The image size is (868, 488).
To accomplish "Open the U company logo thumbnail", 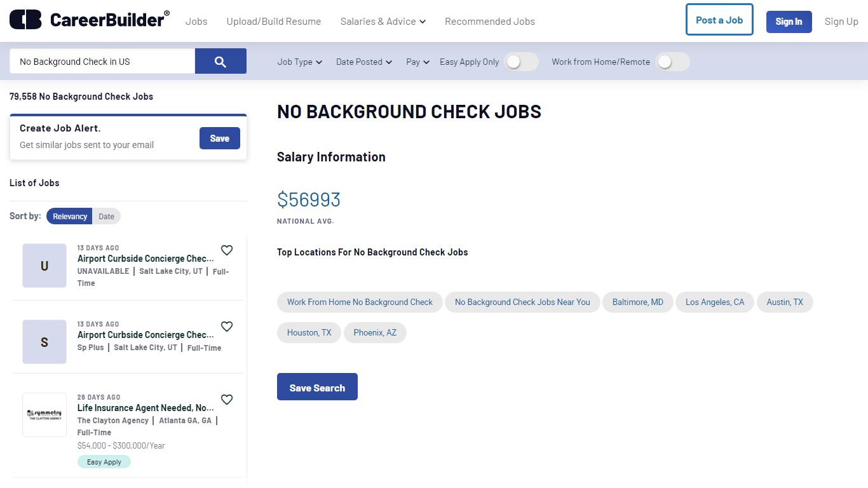I will point(44,266).
